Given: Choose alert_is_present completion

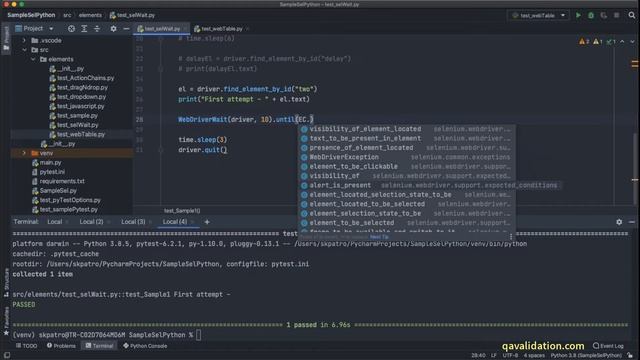Looking at the screenshot, I should coord(407,185).
